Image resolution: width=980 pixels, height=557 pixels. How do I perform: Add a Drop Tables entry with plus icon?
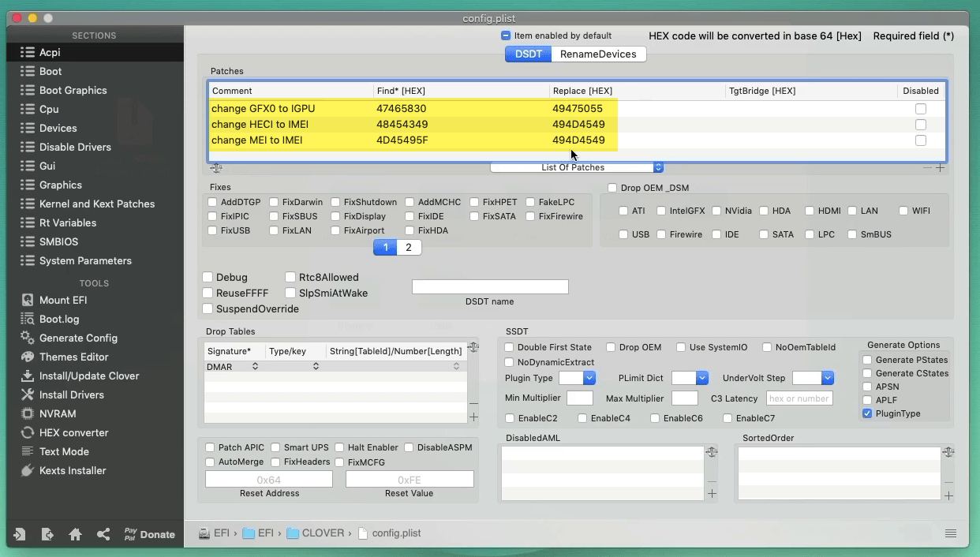pyautogui.click(x=473, y=417)
